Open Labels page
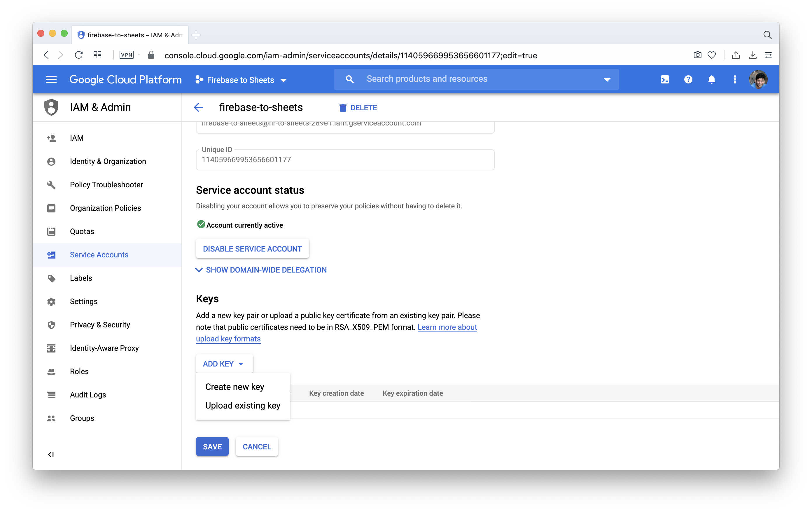This screenshot has height=513, width=812. click(x=81, y=278)
